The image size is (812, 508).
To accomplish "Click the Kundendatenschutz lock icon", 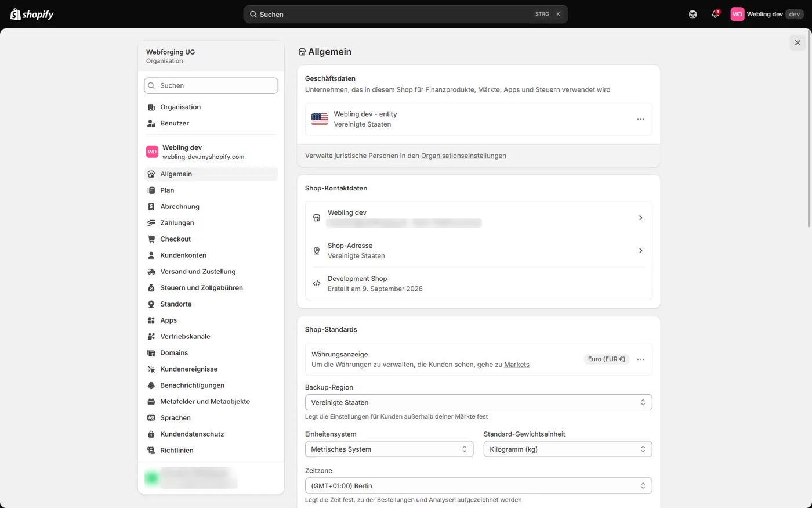I will click(x=151, y=434).
